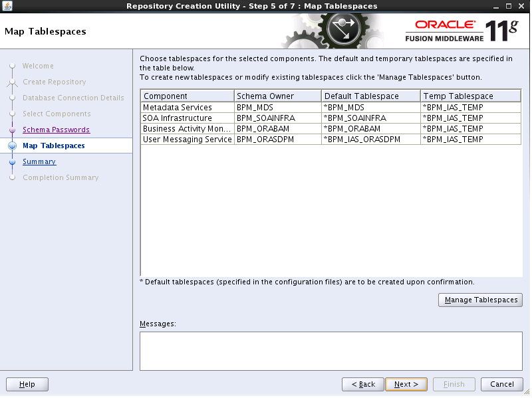Click schema owner BPM_SOAINFRA cell
The height and width of the screenshot is (398, 532).
click(279, 118)
